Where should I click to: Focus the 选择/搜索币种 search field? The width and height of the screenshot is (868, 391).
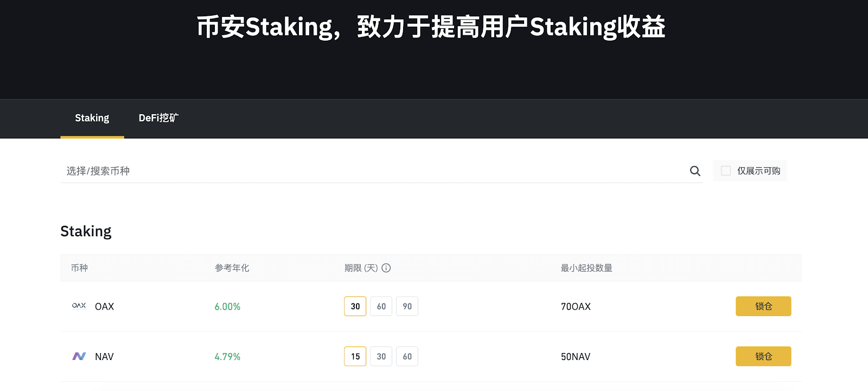tap(374, 171)
